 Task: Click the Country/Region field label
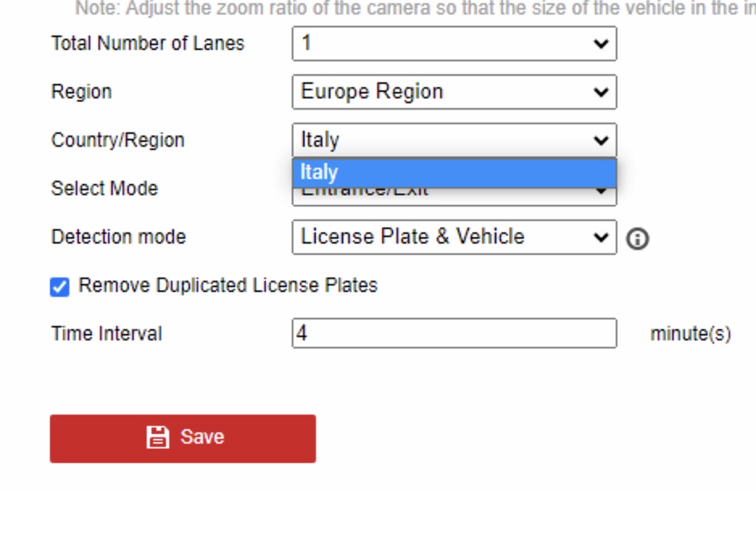[118, 140]
